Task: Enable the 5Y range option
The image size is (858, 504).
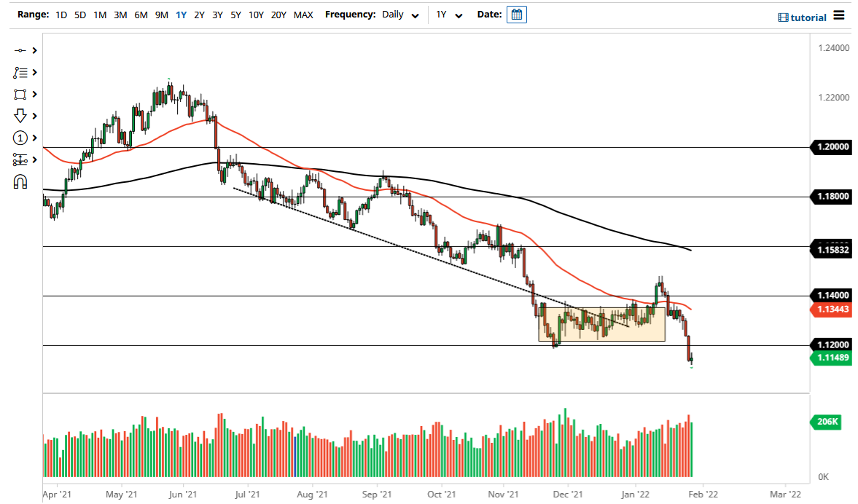Action: (x=235, y=15)
